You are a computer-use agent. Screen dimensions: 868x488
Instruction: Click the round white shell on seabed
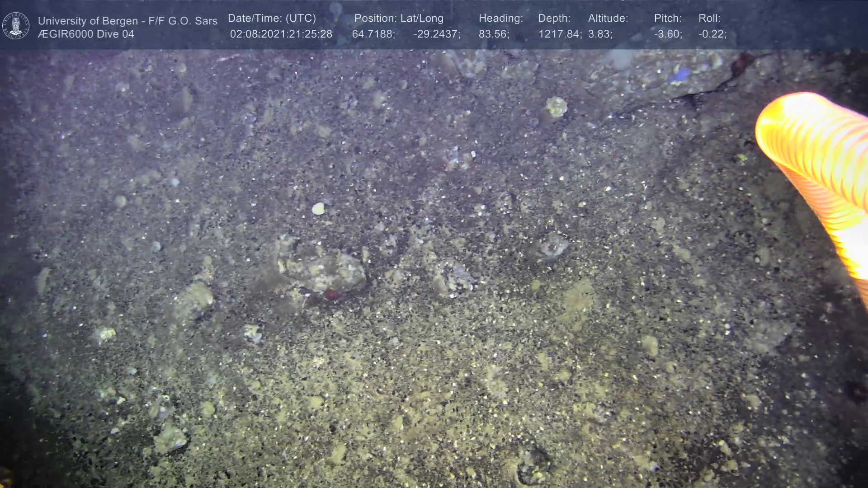tap(318, 209)
